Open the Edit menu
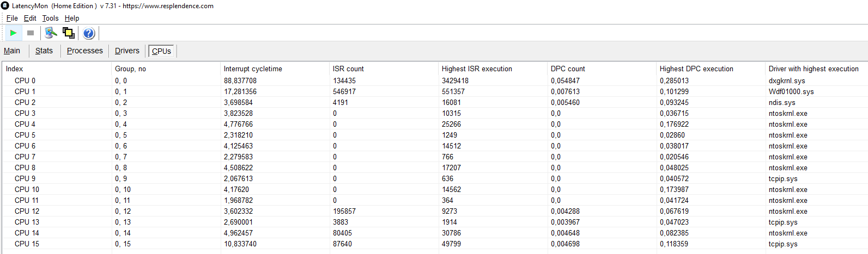868x254 pixels. [30, 18]
